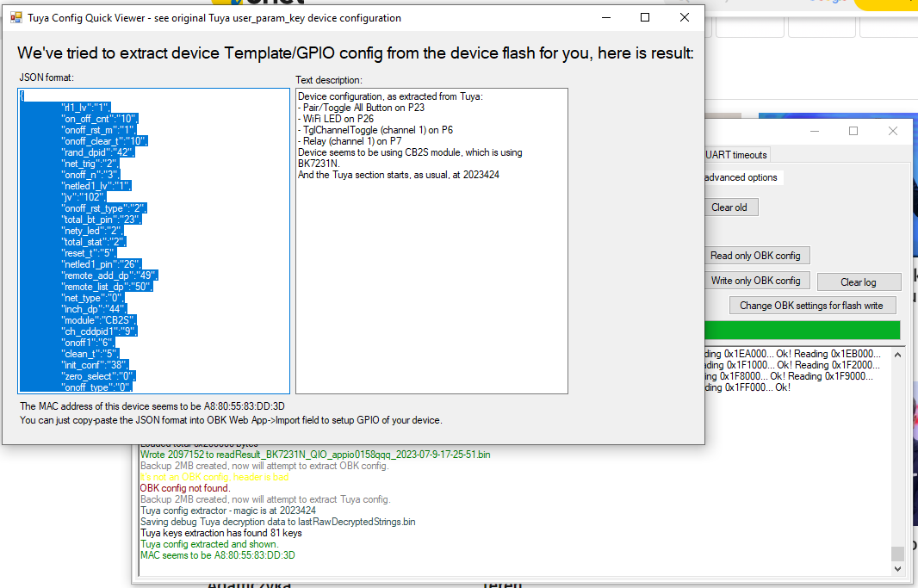Click Read only OBK config button
This screenshot has width=918, height=588.
click(755, 256)
